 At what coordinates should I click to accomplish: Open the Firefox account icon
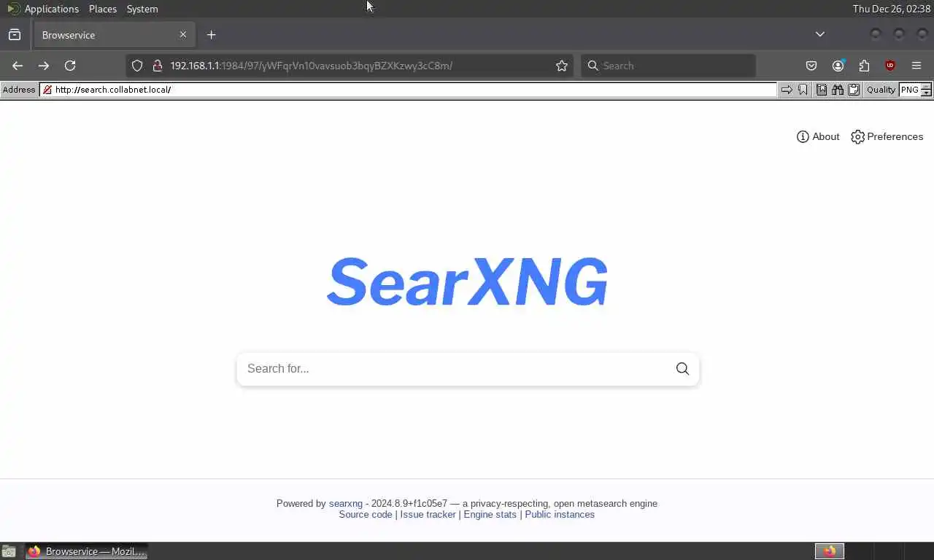[838, 66]
